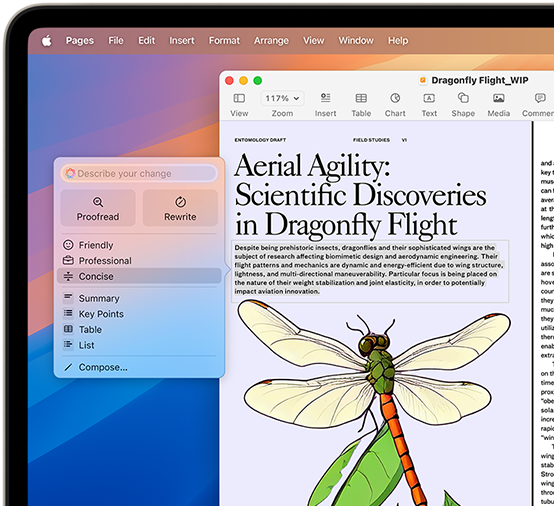This screenshot has height=506, width=554.
Task: Click the Insert toolbar icon
Action: pos(325,98)
